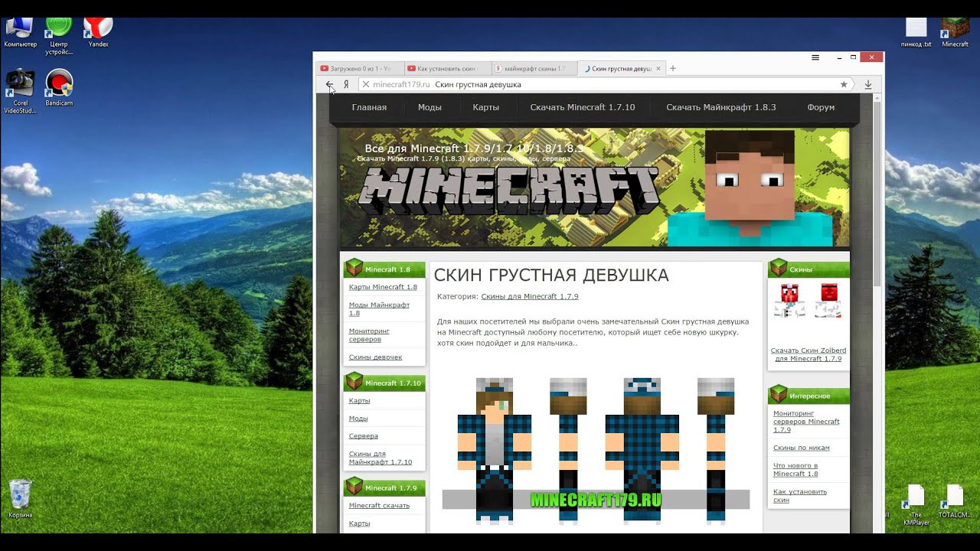This screenshot has width=980, height=551.
Task: Open Карты in the site menu
Action: pos(486,107)
